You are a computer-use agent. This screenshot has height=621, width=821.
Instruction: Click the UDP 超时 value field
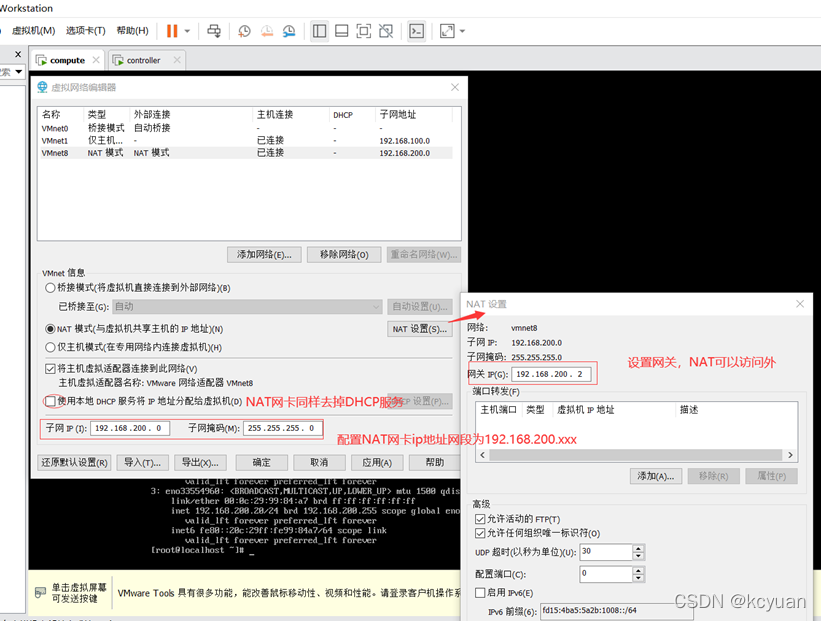pyautogui.click(x=606, y=552)
